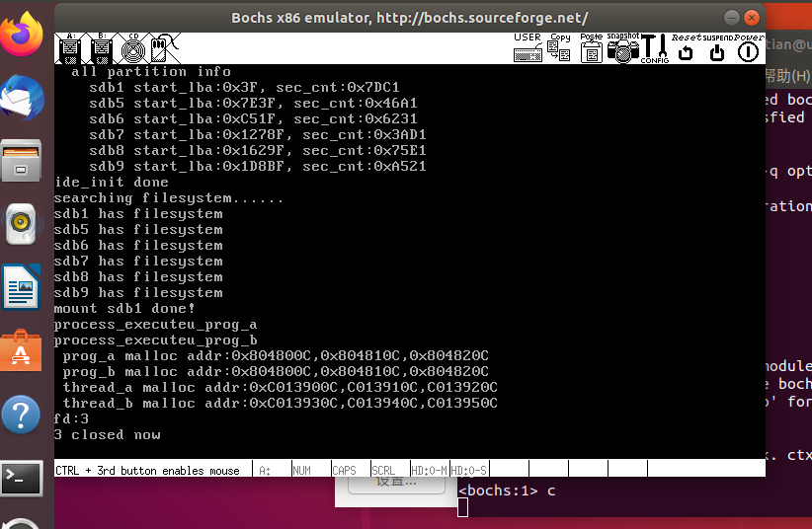This screenshot has height=529, width=812.
Task: Click the Power button in Bochs
Action: [748, 49]
